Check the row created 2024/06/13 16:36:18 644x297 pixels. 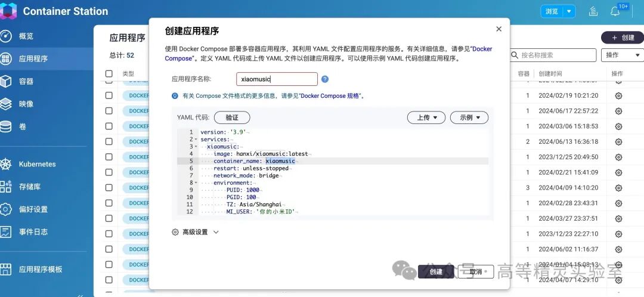point(109,141)
